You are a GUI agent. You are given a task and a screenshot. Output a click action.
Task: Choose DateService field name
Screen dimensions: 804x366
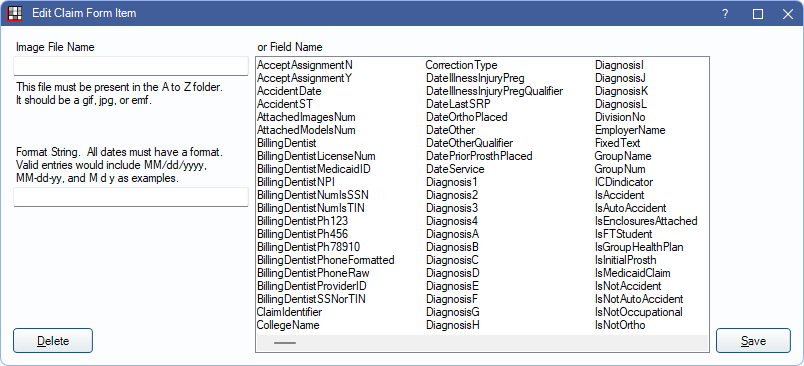pyautogui.click(x=455, y=169)
